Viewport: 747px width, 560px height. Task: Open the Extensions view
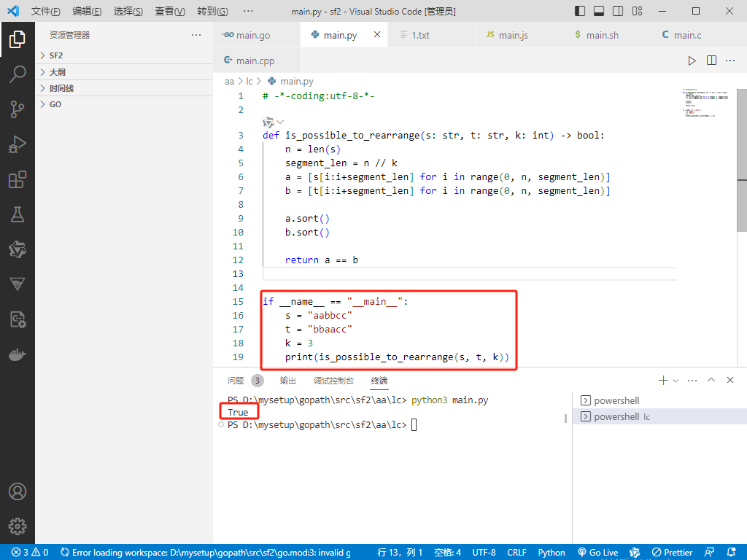click(x=18, y=179)
